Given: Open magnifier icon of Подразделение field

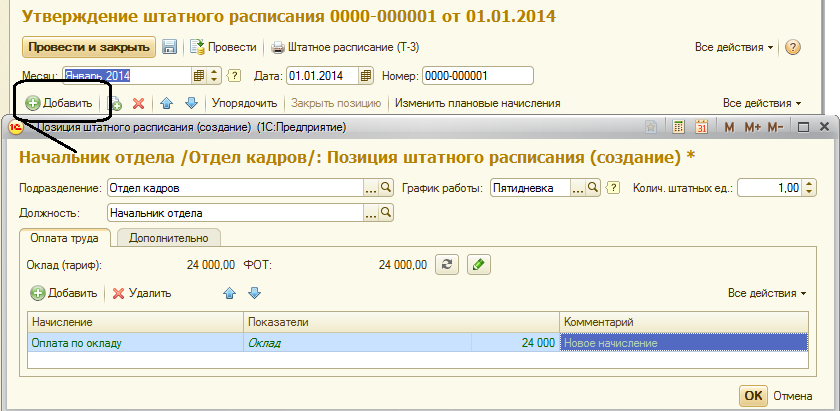Looking at the screenshot, I should (386, 188).
